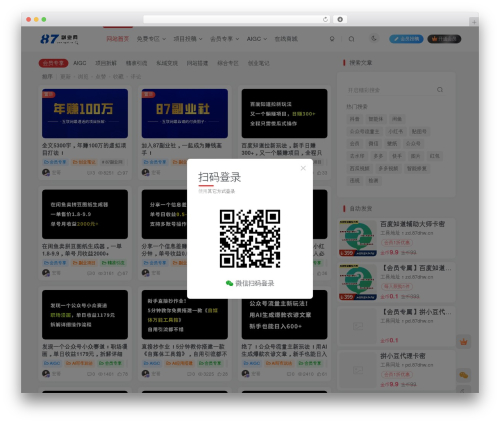The height and width of the screenshot is (423, 500).
Task: Toggle dark mode with the moon icon
Action: tap(374, 39)
